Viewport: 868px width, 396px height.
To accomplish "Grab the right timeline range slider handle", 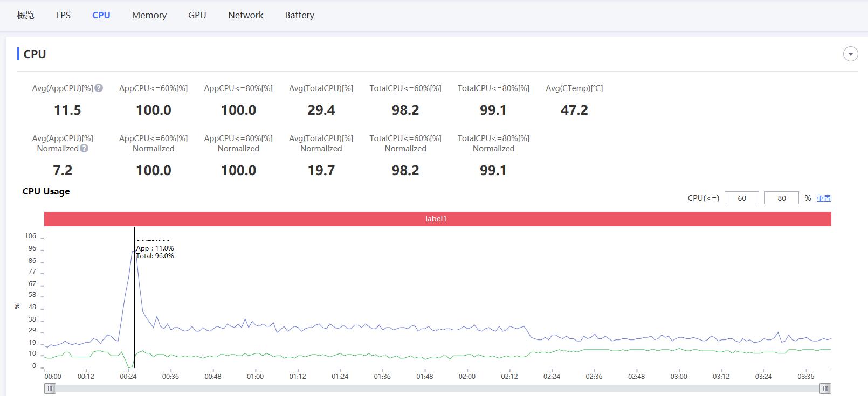I will (x=825, y=388).
